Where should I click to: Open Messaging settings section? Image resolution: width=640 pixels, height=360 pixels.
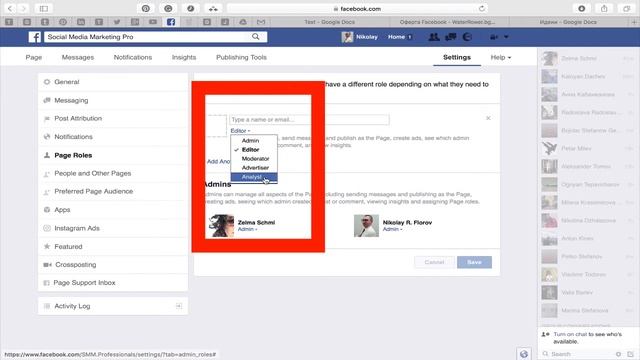pos(113,100)
